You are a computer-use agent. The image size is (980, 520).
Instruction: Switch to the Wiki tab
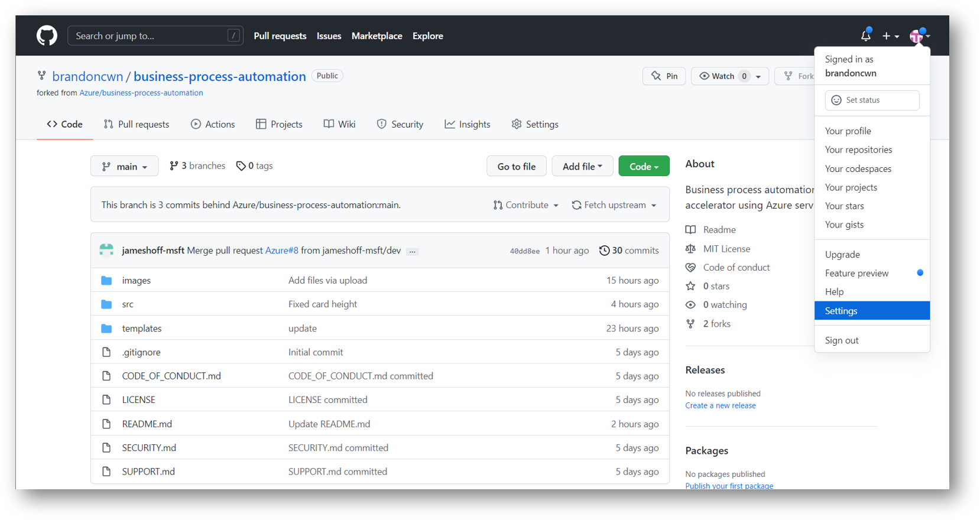pyautogui.click(x=340, y=124)
